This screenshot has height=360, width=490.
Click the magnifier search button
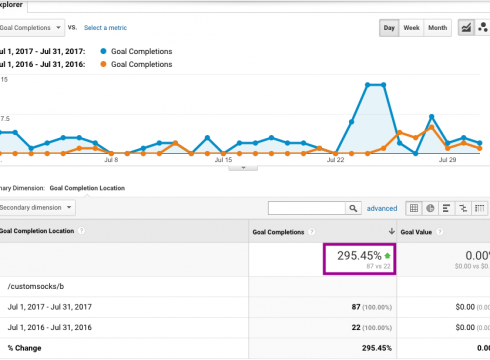[x=353, y=208]
